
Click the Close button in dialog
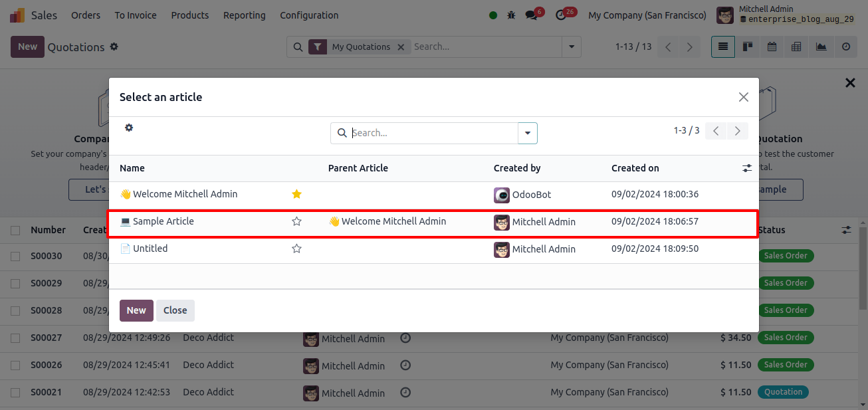tap(175, 310)
